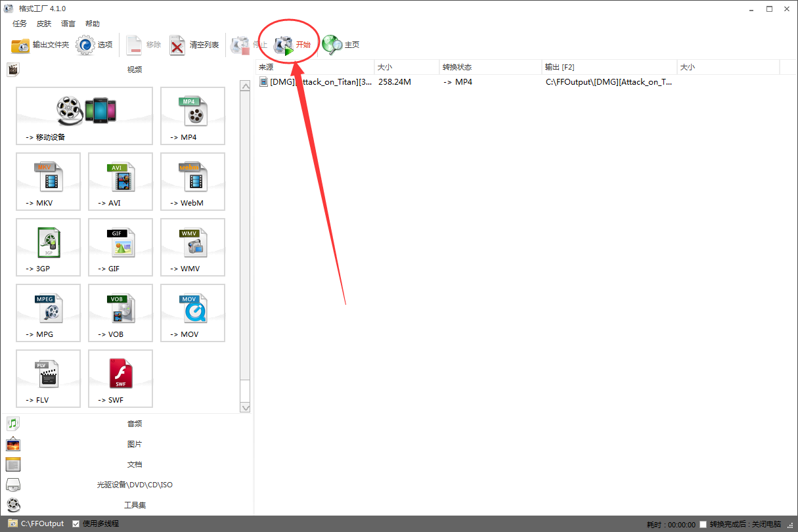798x532 pixels.
Task: Select 移动设备 mobile device conversion
Action: (84, 116)
